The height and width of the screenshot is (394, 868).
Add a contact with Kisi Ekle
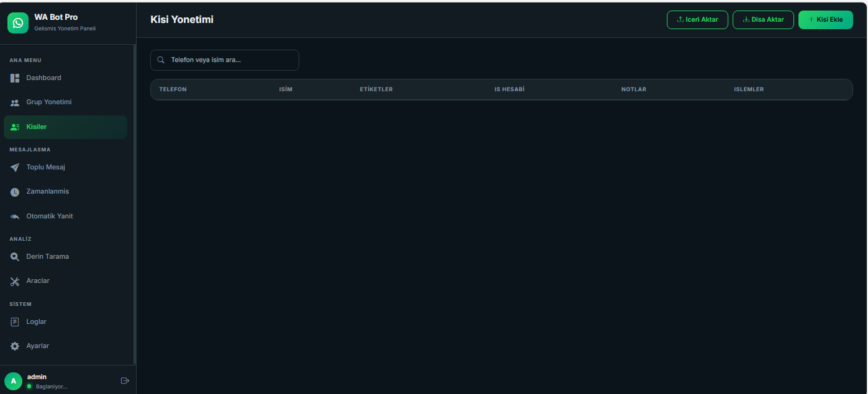click(825, 20)
